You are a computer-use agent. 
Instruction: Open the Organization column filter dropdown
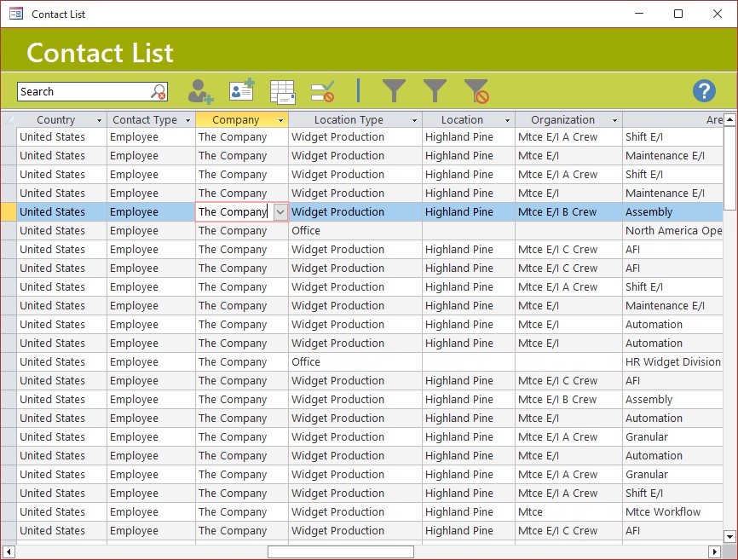tap(614, 120)
